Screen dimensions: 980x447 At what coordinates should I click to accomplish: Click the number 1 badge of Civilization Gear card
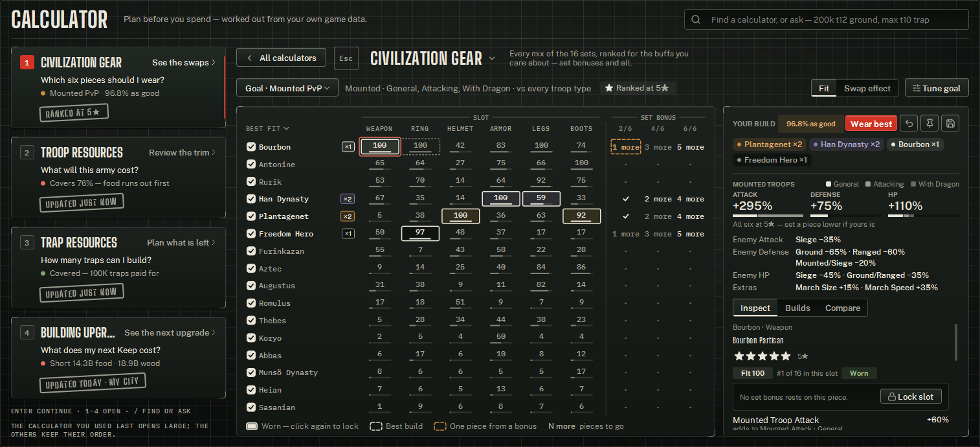point(27,62)
